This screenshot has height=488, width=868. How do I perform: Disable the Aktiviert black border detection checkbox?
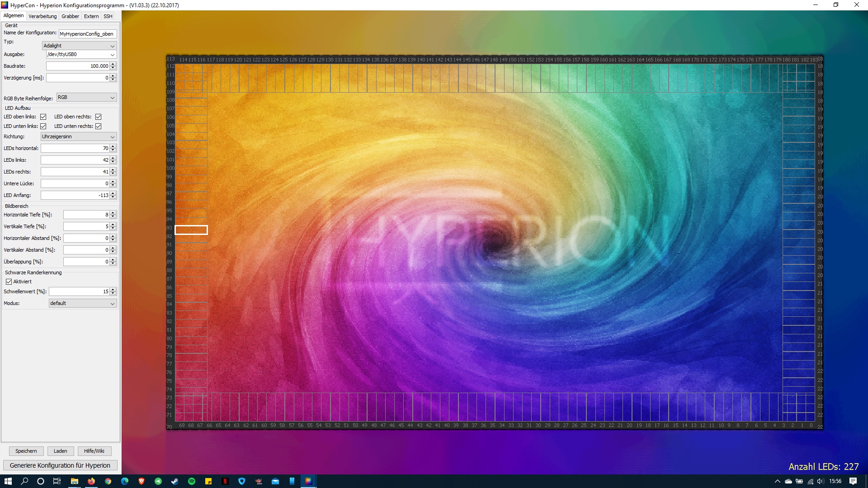pos(9,282)
